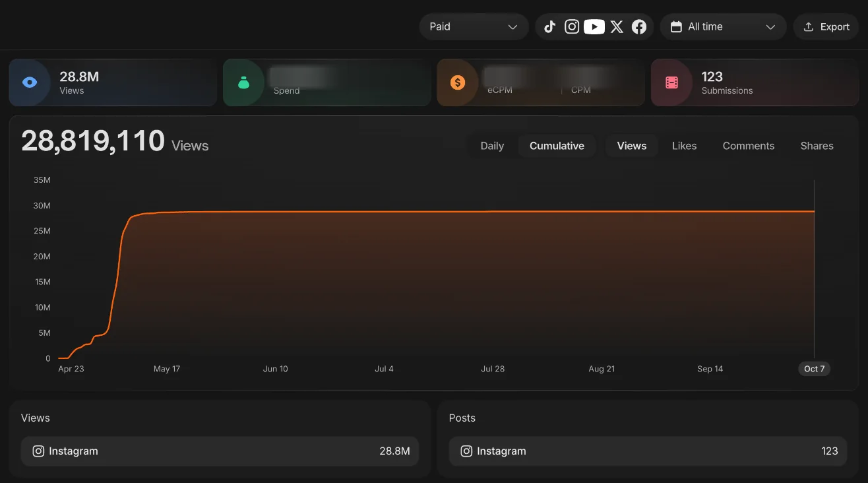868x483 pixels.
Task: Click the orange dollar eCPM icon
Action: [458, 82]
